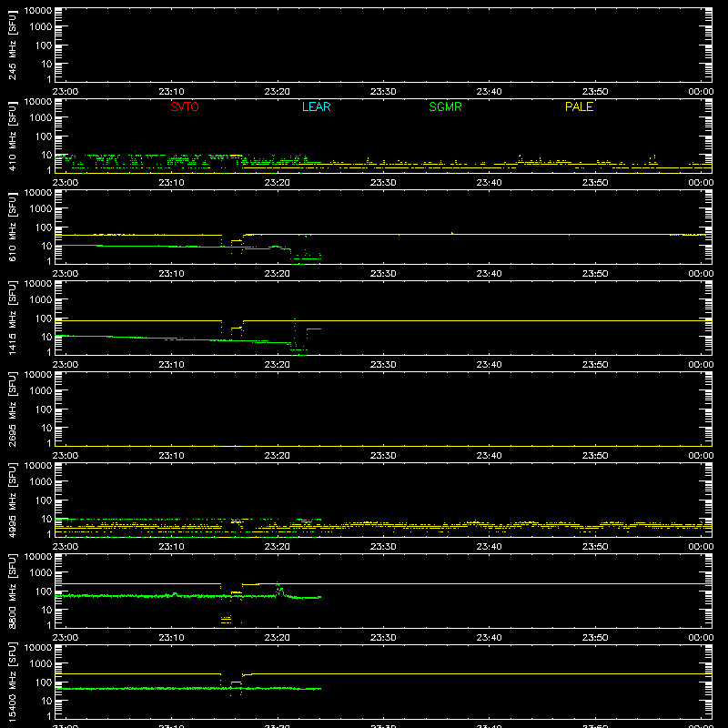
Task: Click the 10 tick of the 410 MHz panel
Action: click(x=46, y=155)
